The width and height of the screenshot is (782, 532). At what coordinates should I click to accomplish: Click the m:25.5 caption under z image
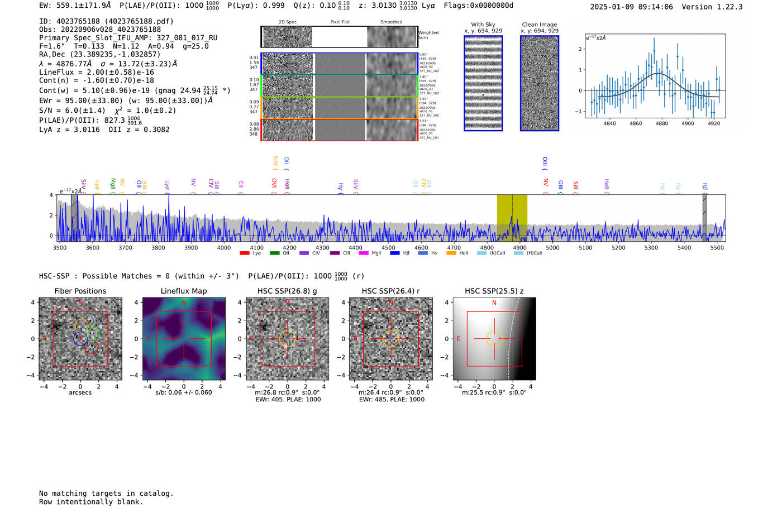click(x=494, y=392)
